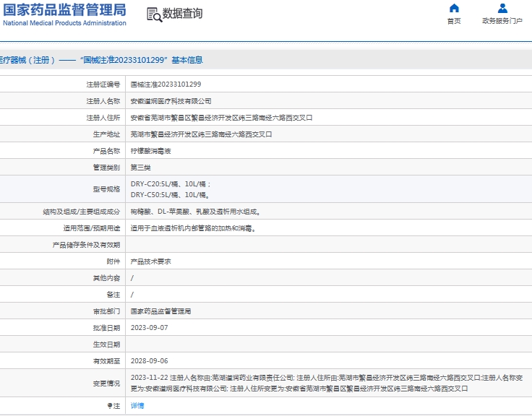Select the 生产地址 address value
The image size is (532, 416).
click(201, 134)
